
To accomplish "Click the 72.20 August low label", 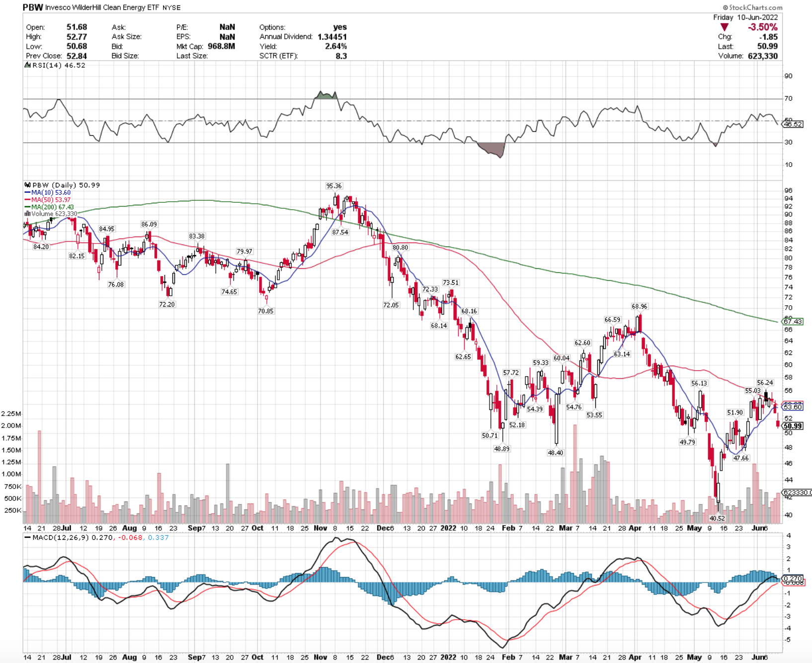I will point(167,304).
